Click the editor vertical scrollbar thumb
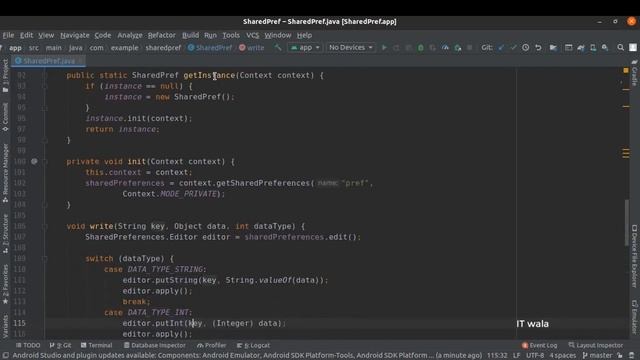The height and width of the screenshot is (360, 640). [x=627, y=223]
